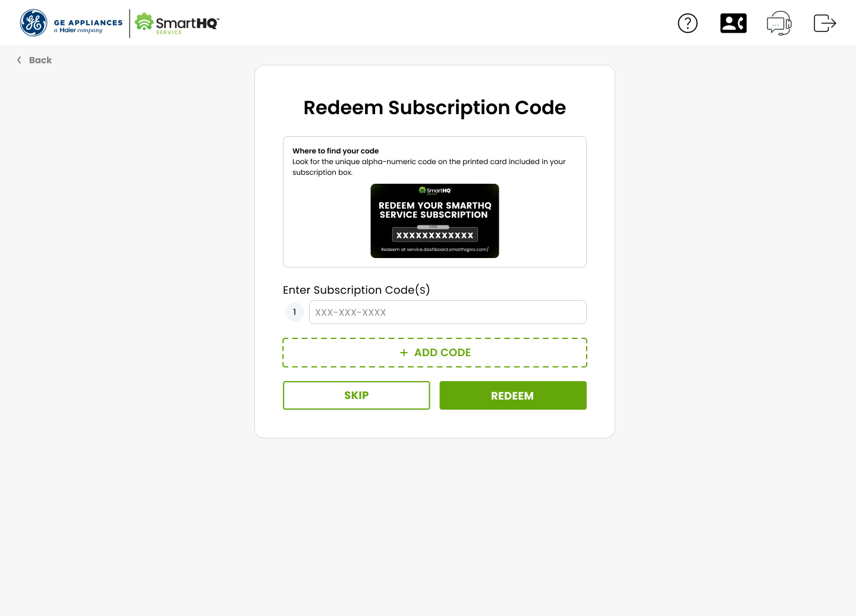Click the SmartHQ Service logo
The width and height of the screenshot is (856, 616).
(x=176, y=23)
